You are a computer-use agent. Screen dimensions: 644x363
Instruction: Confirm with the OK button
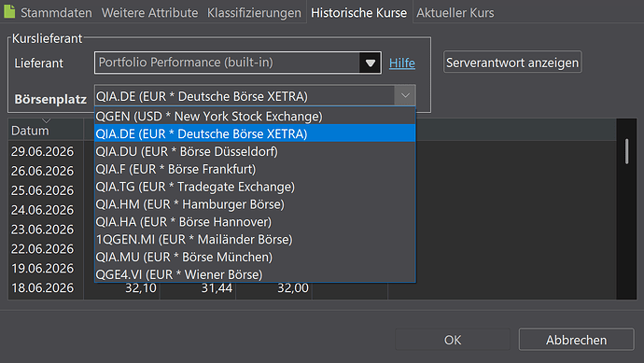pyautogui.click(x=452, y=340)
